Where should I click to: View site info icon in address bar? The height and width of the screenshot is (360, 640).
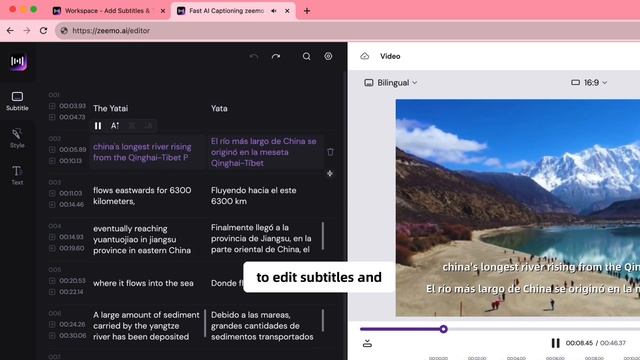point(64,31)
